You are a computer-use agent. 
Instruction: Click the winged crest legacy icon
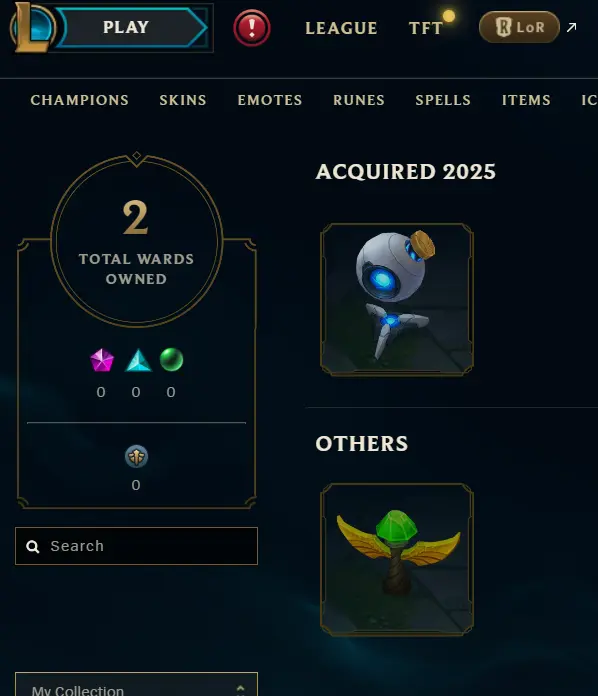click(136, 456)
